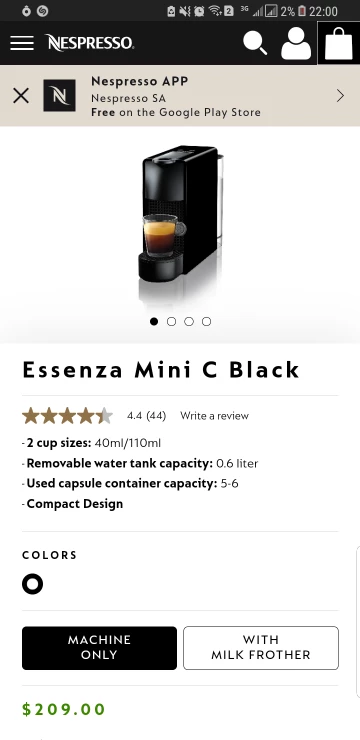360x740 pixels.
Task: Open the user account icon
Action: [296, 43]
